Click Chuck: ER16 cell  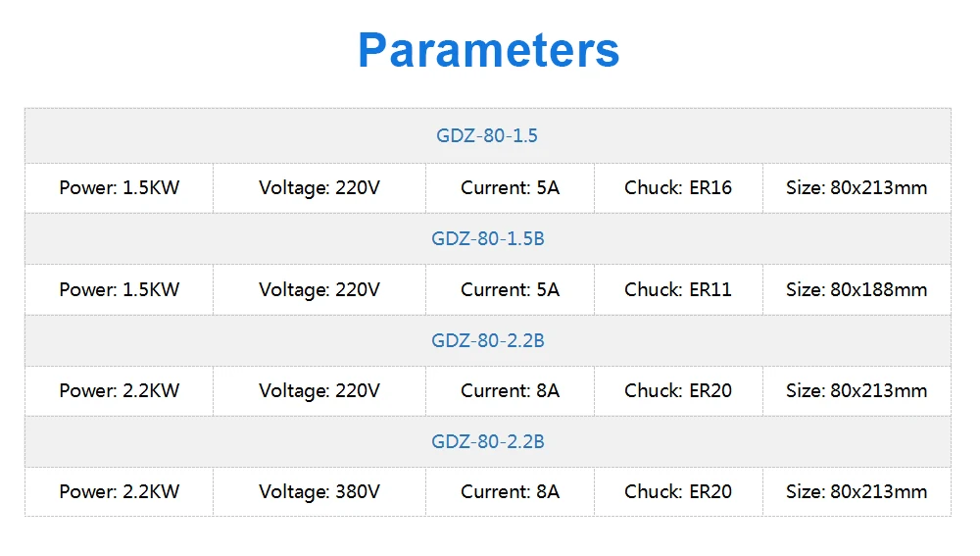click(x=678, y=187)
